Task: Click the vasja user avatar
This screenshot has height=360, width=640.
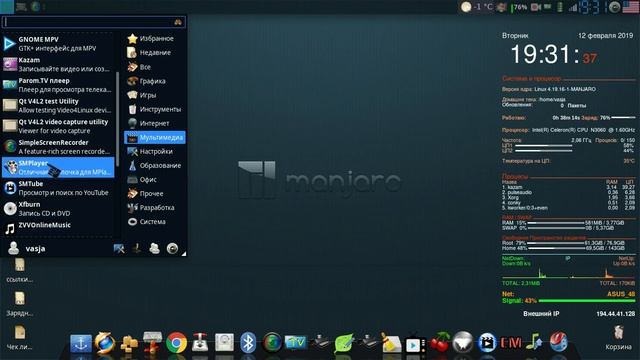Action: pyautogui.click(x=13, y=248)
